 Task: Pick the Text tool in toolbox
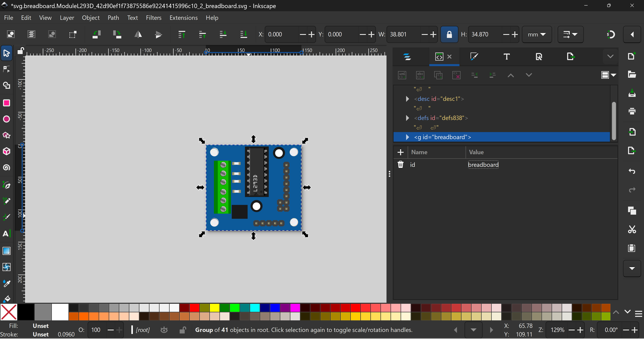pyautogui.click(x=7, y=234)
